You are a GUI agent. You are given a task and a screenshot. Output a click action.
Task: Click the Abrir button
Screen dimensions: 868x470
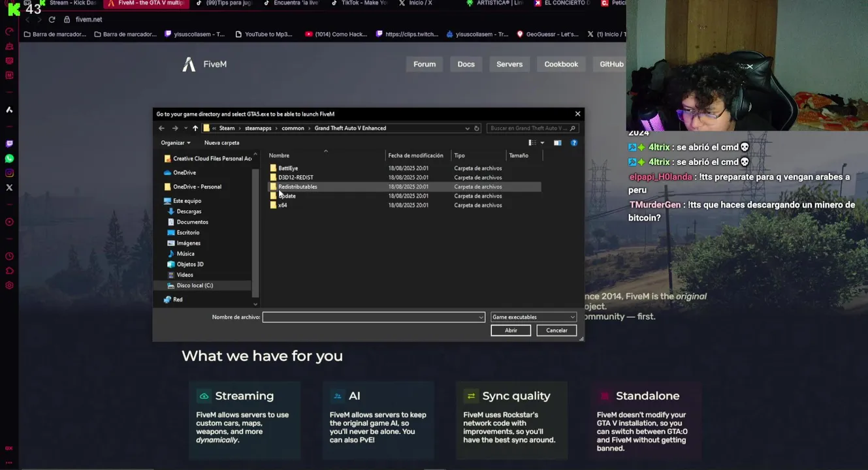pyautogui.click(x=511, y=330)
